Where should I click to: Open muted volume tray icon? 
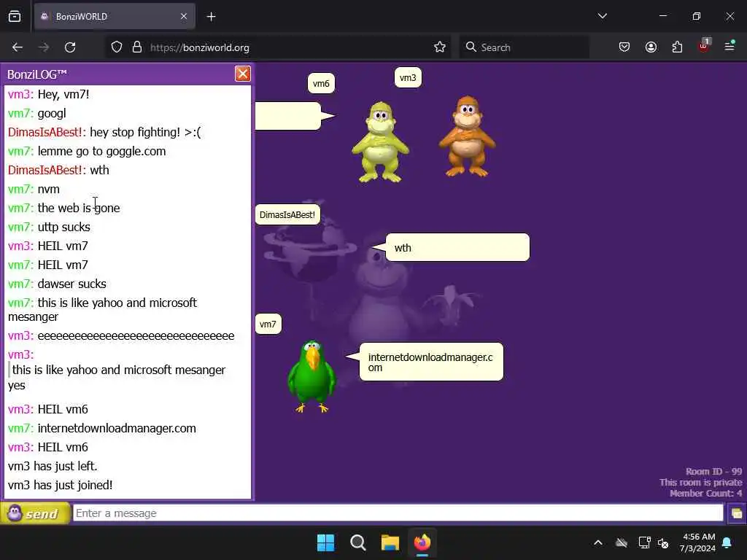(664, 542)
